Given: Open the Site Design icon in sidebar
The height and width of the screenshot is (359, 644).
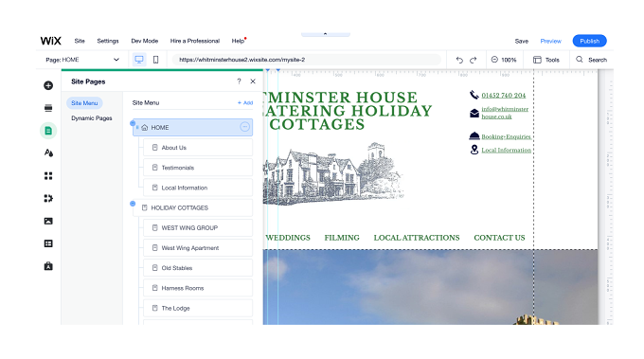Looking at the screenshot, I should pyautogui.click(x=48, y=153).
